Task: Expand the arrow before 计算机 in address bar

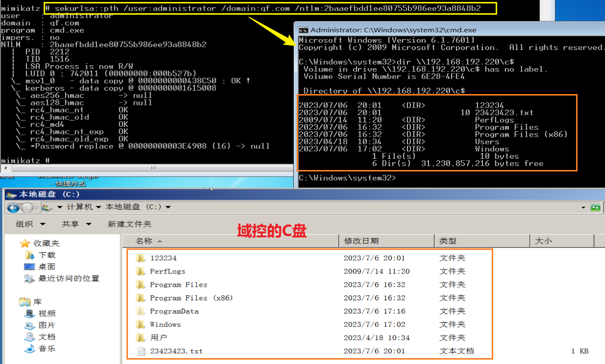Action: pyautogui.click(x=60, y=207)
